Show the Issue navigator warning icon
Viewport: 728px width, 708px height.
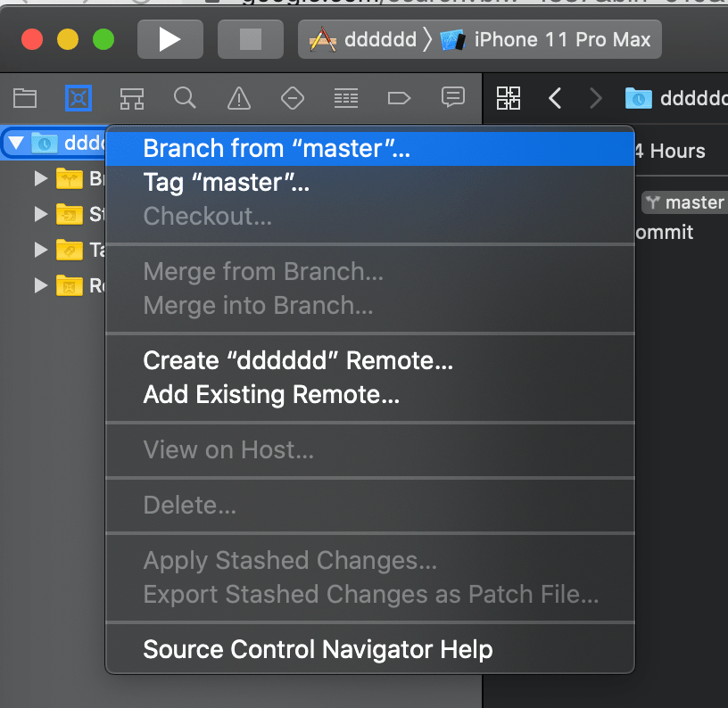click(x=239, y=98)
